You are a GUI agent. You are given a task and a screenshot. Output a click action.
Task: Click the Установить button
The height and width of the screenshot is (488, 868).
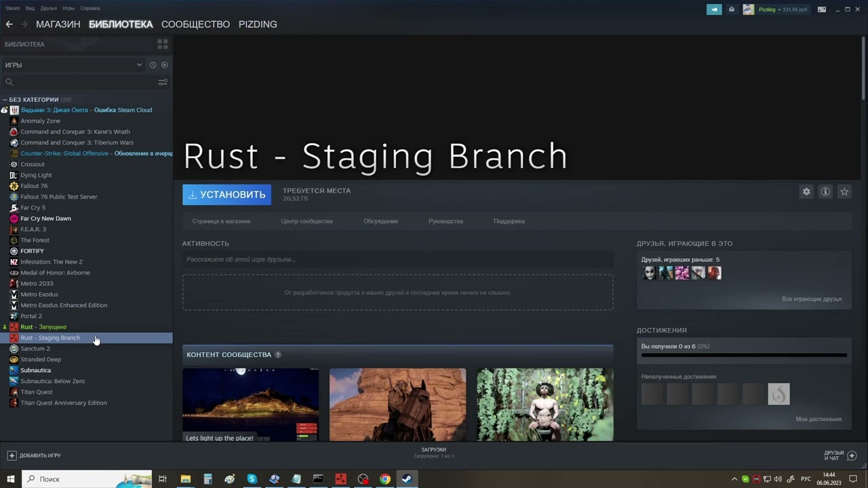pyautogui.click(x=226, y=195)
